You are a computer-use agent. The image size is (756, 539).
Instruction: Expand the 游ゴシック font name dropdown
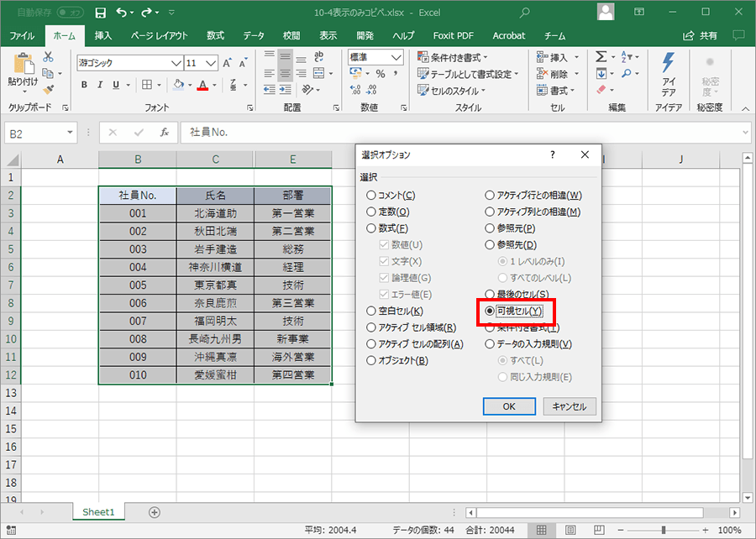pos(176,63)
